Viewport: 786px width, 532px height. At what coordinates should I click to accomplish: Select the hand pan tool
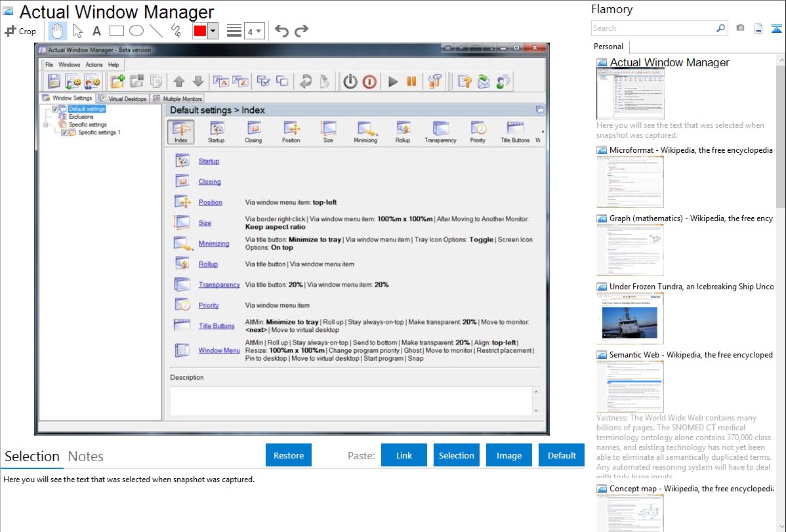(x=57, y=31)
